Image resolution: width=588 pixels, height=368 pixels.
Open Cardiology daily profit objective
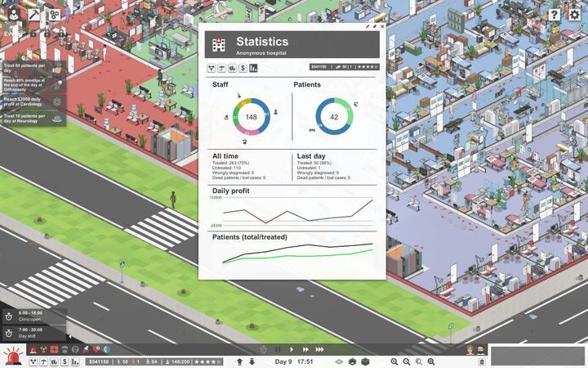click(x=33, y=101)
